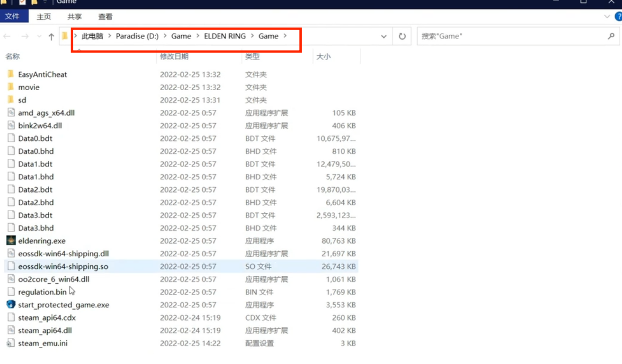Click the Paradise (D:) breadcrumb link
The image size is (622, 364).
(x=137, y=36)
